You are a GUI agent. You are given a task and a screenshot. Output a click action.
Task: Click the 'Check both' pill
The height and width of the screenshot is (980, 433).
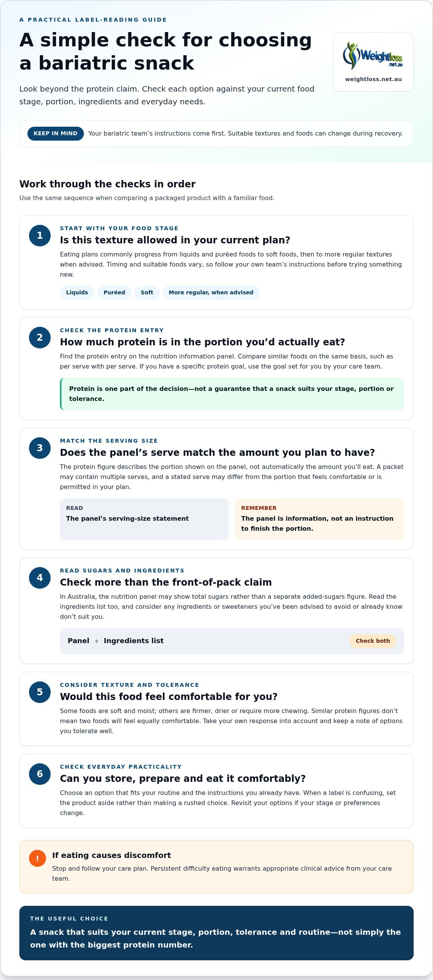373,641
